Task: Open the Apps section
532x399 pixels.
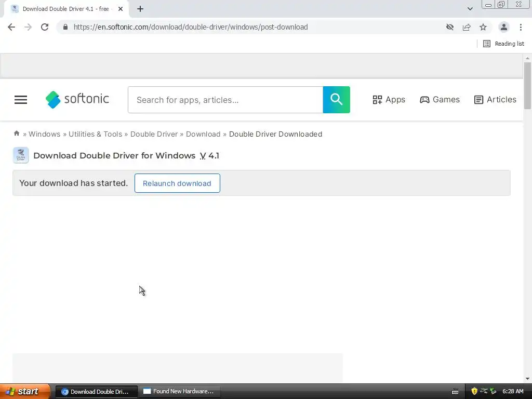Action: point(389,100)
